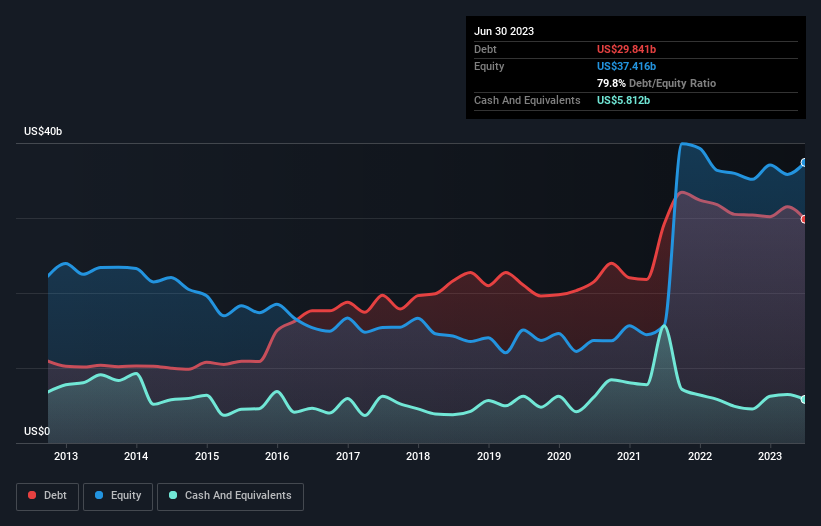Click the 2017 x-axis label

tap(348, 456)
